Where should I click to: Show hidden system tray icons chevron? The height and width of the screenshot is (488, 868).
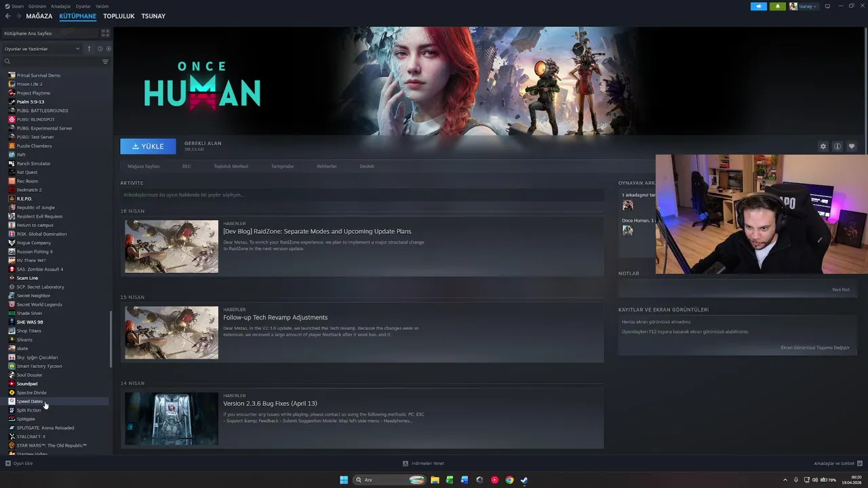coord(787,480)
